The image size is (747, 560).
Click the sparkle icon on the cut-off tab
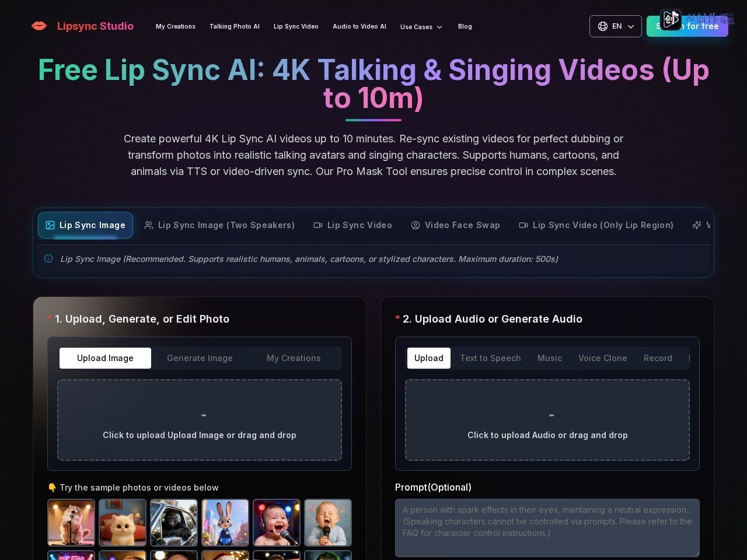(697, 225)
